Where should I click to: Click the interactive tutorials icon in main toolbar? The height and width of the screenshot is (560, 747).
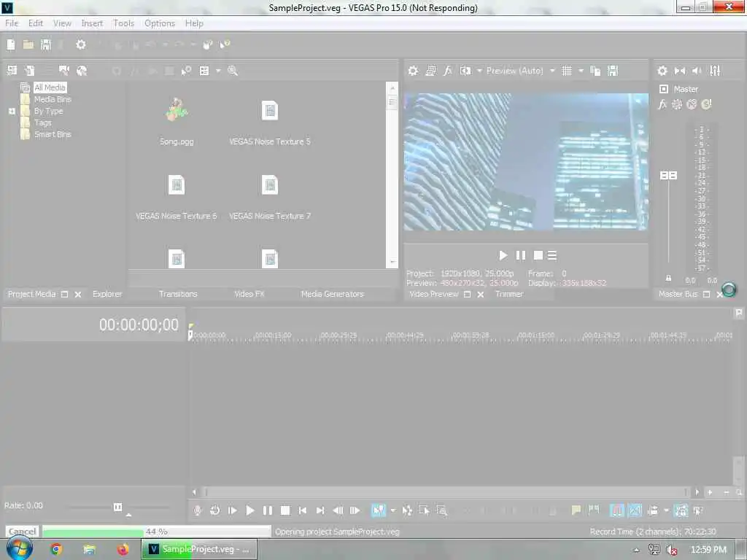207,44
